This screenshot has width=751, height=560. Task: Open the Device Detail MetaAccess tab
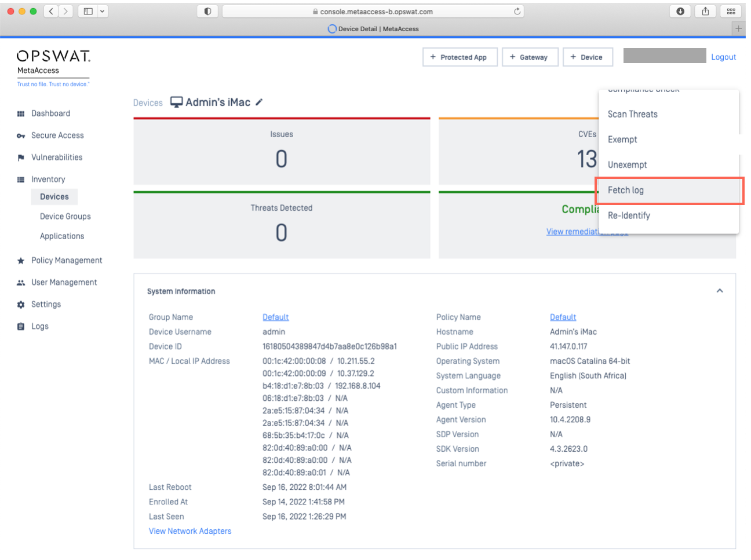373,28
